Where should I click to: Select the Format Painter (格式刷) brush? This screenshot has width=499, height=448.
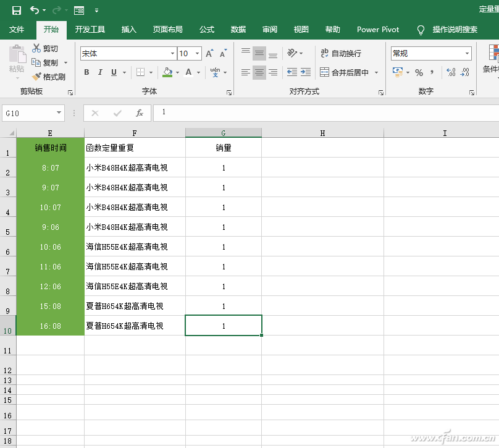[36, 77]
